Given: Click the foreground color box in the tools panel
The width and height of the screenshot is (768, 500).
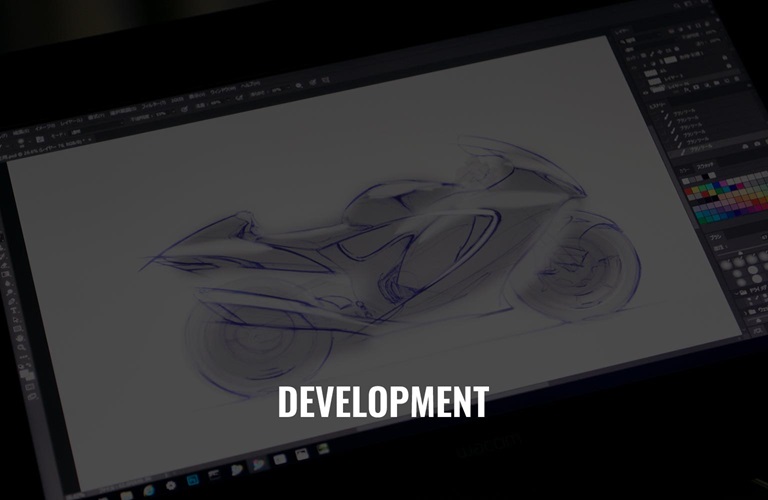Looking at the screenshot, I should tap(25, 373).
